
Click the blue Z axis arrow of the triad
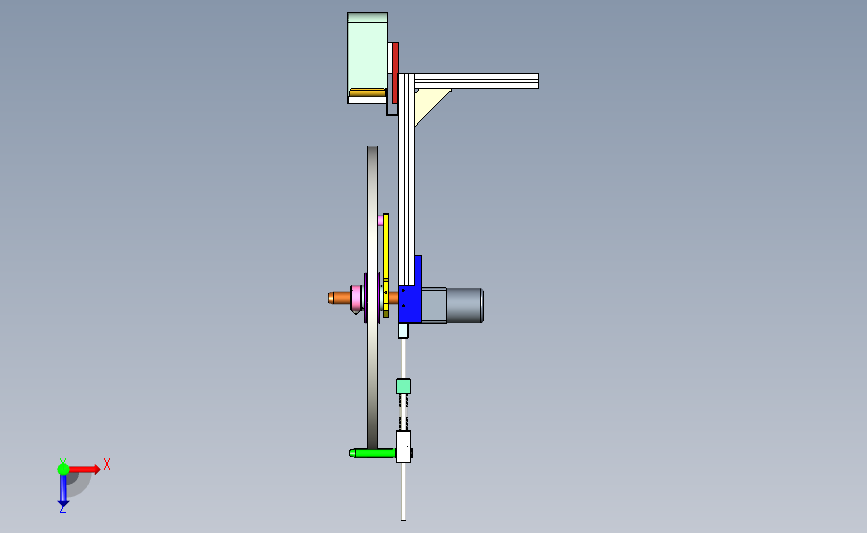click(63, 491)
